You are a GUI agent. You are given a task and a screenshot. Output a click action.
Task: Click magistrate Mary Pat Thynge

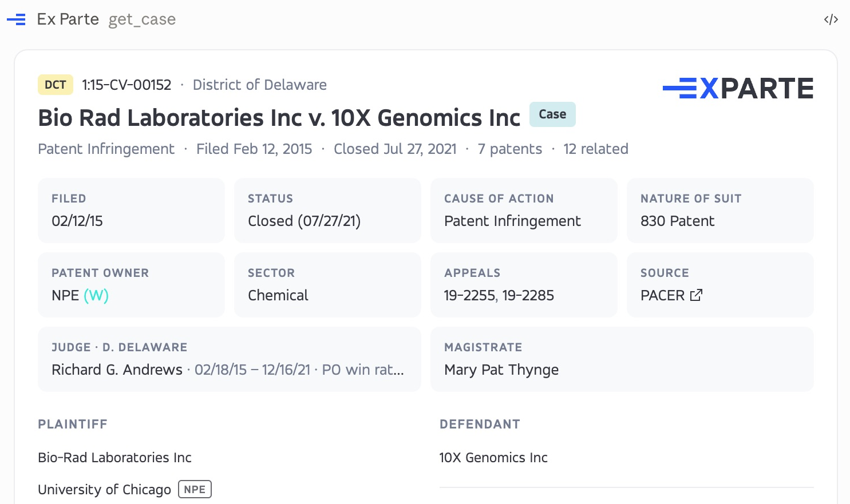[x=501, y=370]
